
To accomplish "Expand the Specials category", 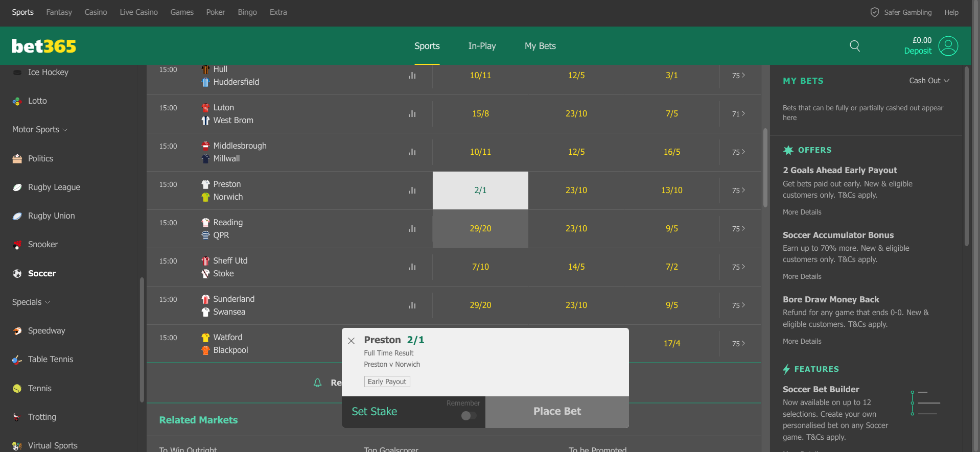I will (31, 302).
